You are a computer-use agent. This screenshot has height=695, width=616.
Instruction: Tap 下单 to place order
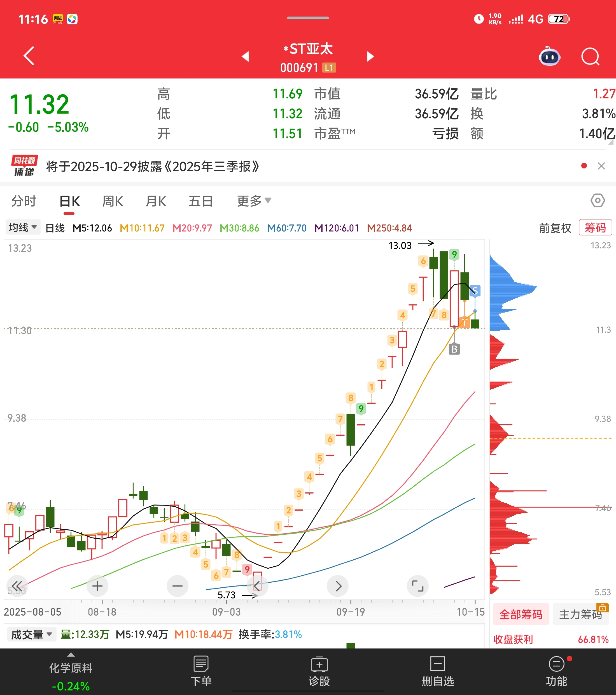click(x=201, y=671)
